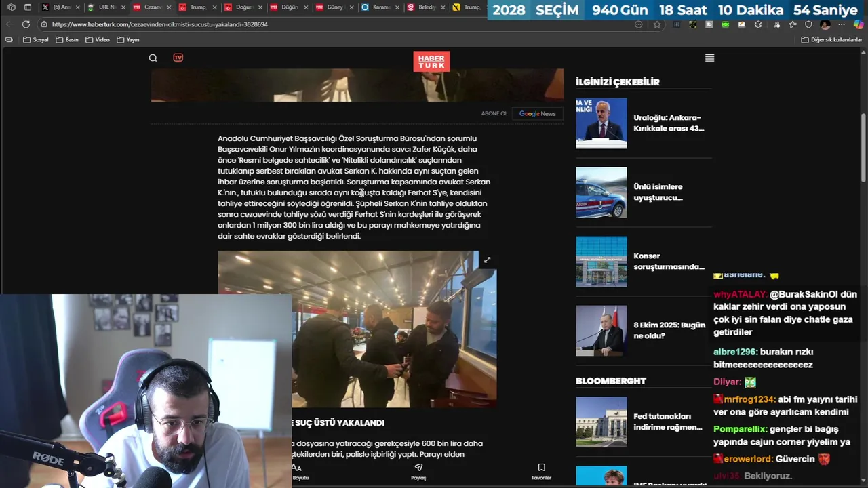Open 'Konser soruşturmasında' news link

click(x=669, y=262)
